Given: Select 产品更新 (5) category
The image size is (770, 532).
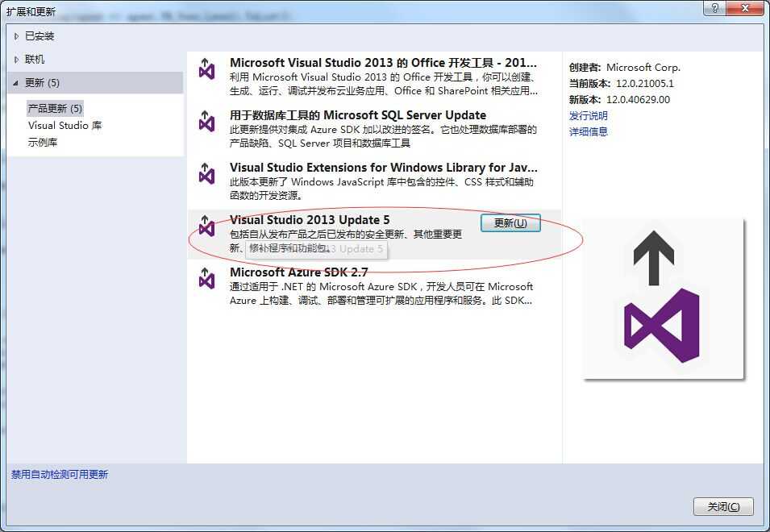Looking at the screenshot, I should click(55, 109).
